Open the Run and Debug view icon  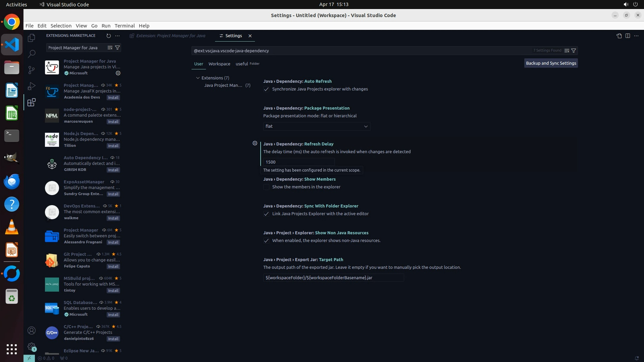pyautogui.click(x=32, y=86)
